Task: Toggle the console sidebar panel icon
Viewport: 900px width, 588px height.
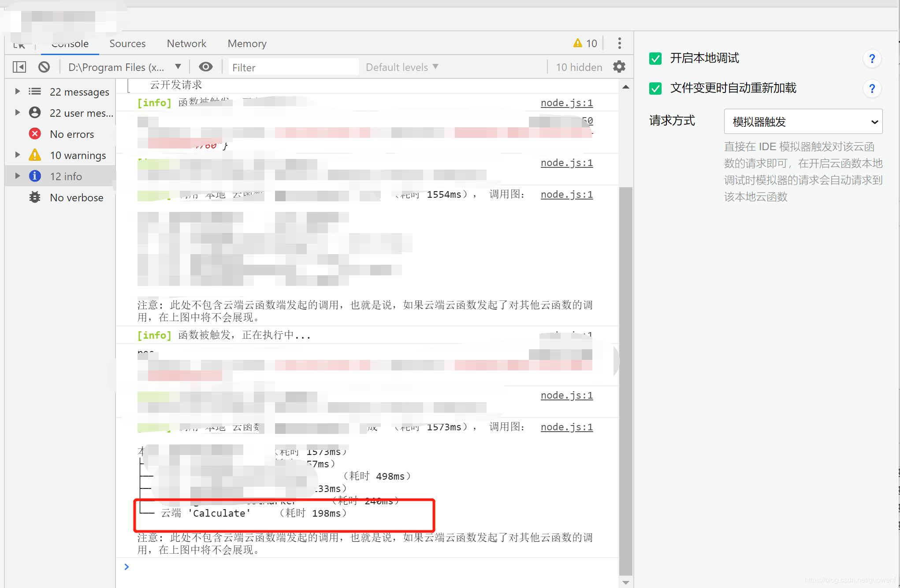Action: pos(19,67)
